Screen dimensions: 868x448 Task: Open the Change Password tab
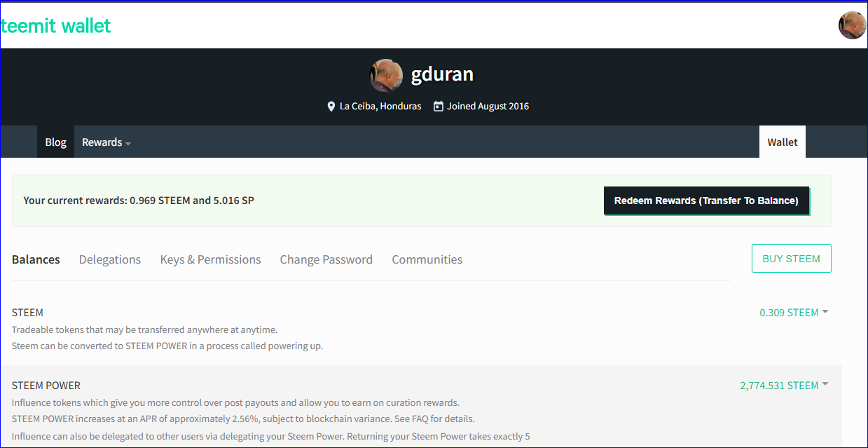(x=326, y=259)
